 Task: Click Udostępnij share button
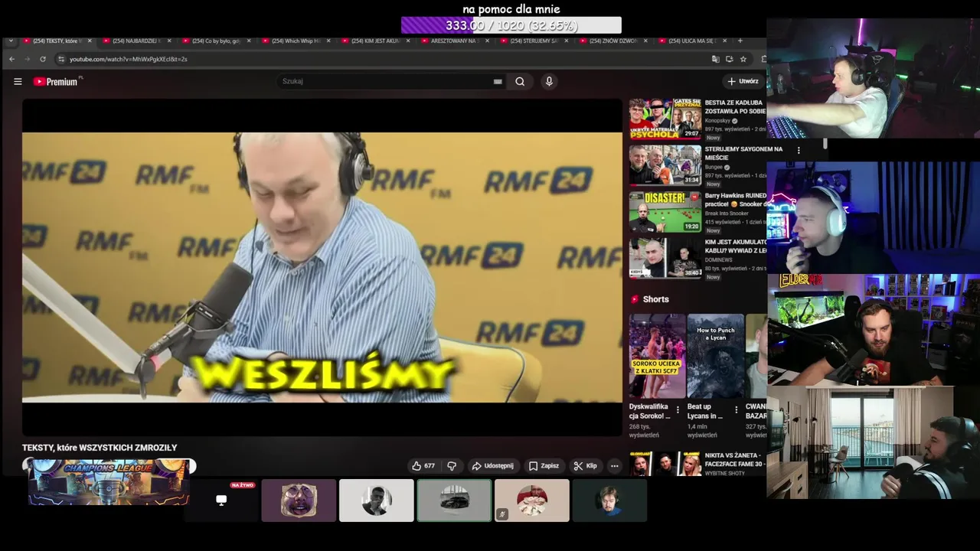pyautogui.click(x=493, y=465)
